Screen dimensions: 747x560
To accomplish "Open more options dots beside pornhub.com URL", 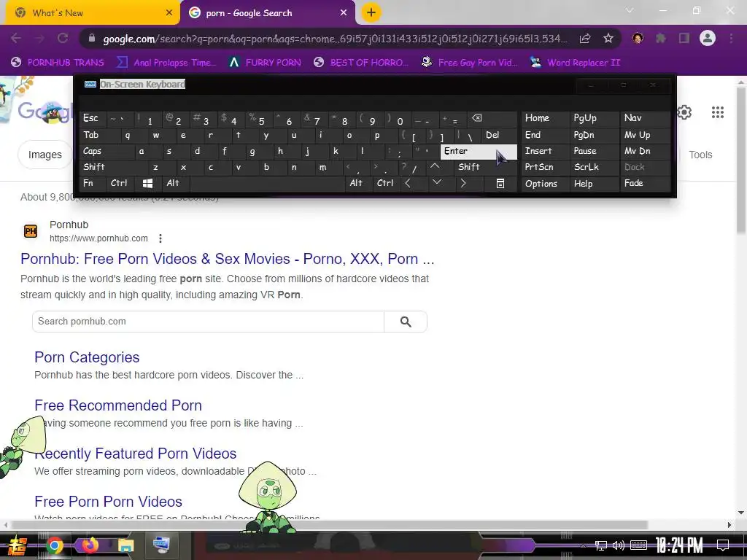I will coord(160,238).
